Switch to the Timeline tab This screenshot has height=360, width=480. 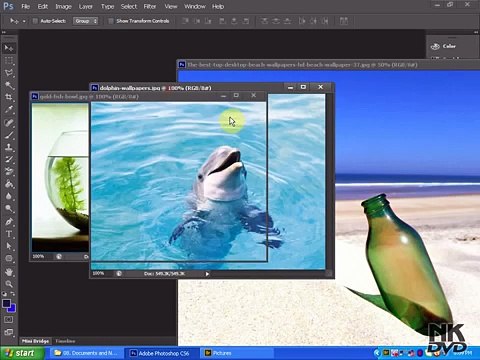(65, 341)
